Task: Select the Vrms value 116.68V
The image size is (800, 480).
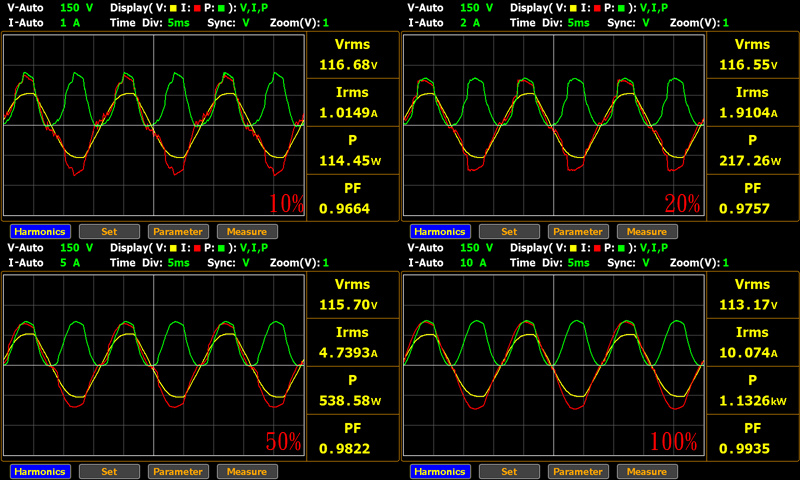Action: point(348,65)
